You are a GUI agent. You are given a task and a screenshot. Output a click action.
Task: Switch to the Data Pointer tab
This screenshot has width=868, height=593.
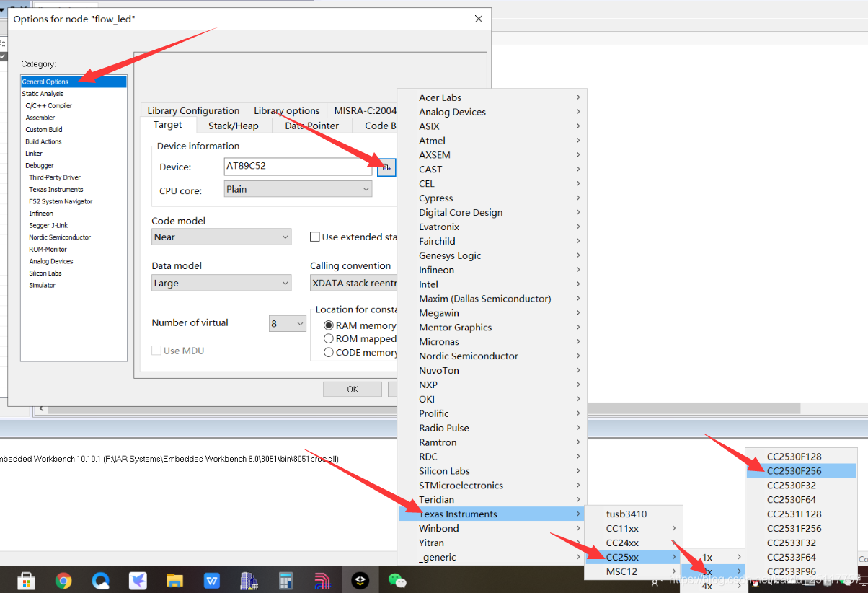(311, 126)
